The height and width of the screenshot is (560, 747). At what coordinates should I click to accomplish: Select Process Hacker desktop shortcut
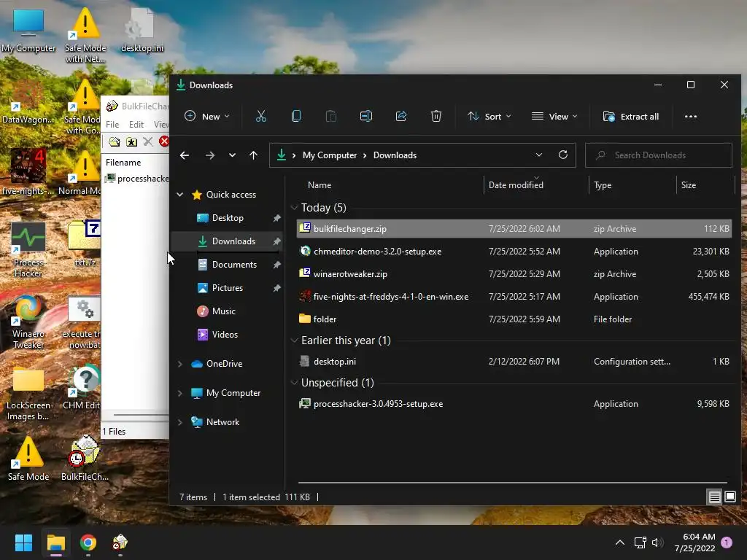pos(28,249)
